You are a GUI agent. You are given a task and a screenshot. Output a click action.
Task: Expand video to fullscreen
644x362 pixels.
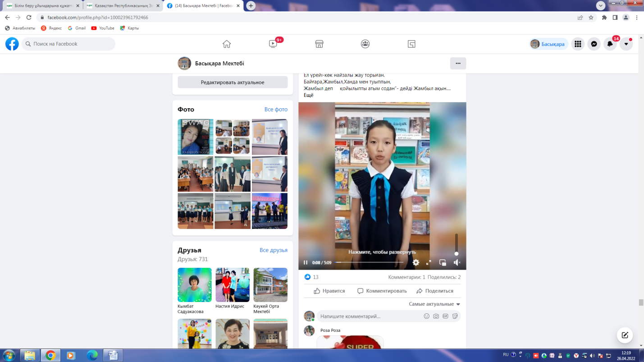pos(429,262)
